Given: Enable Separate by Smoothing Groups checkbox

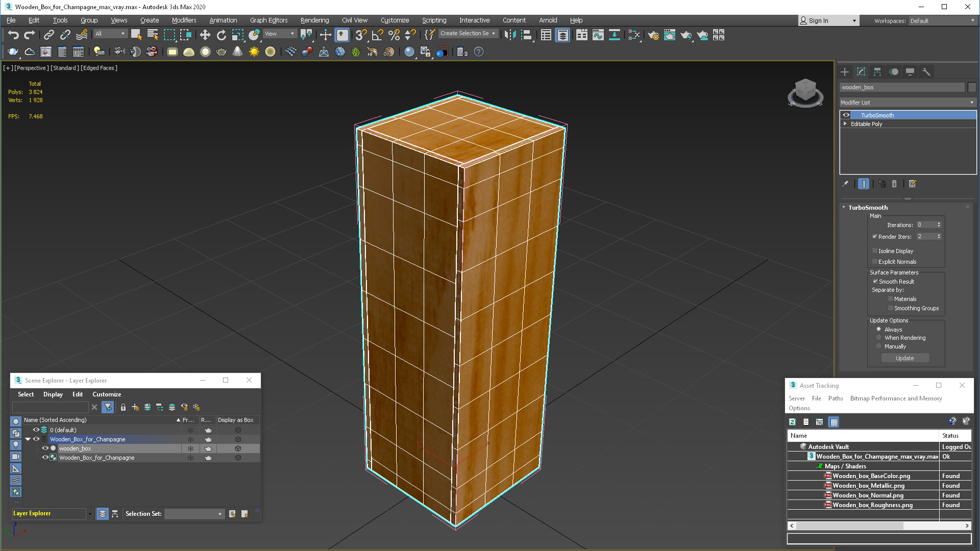Looking at the screenshot, I should (x=891, y=308).
